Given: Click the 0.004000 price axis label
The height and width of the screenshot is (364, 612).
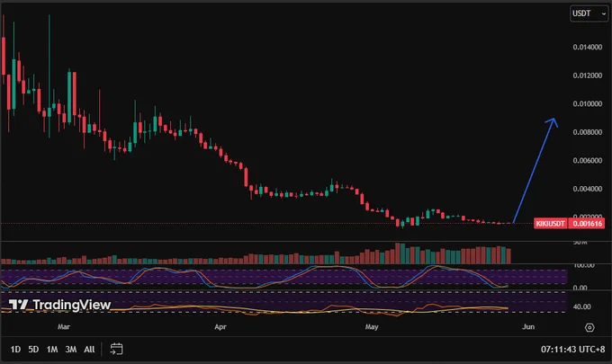Looking at the screenshot, I should click(588, 189).
